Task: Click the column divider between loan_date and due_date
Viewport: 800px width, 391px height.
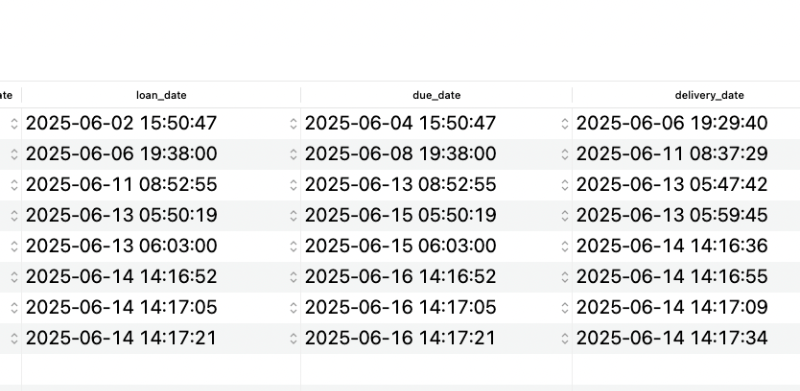Action: 301,95
